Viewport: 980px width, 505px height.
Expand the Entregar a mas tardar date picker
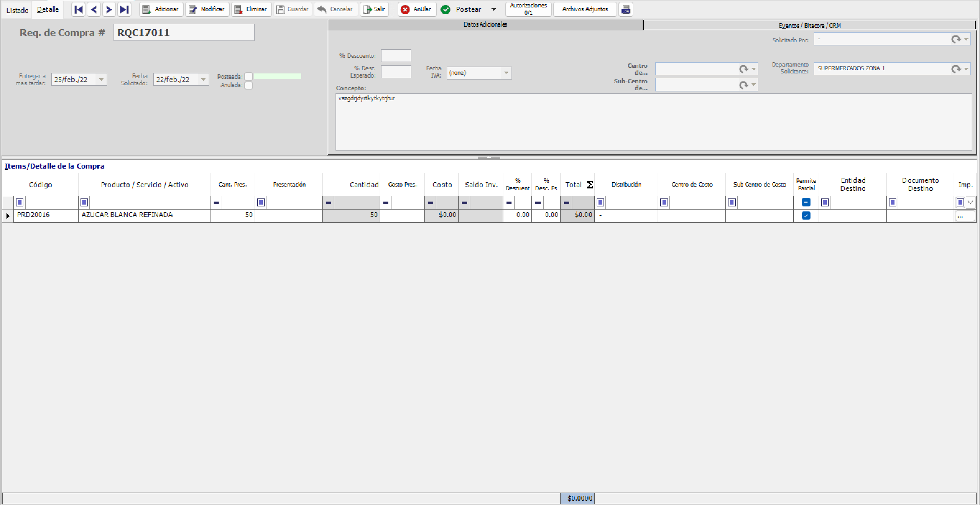tap(101, 80)
